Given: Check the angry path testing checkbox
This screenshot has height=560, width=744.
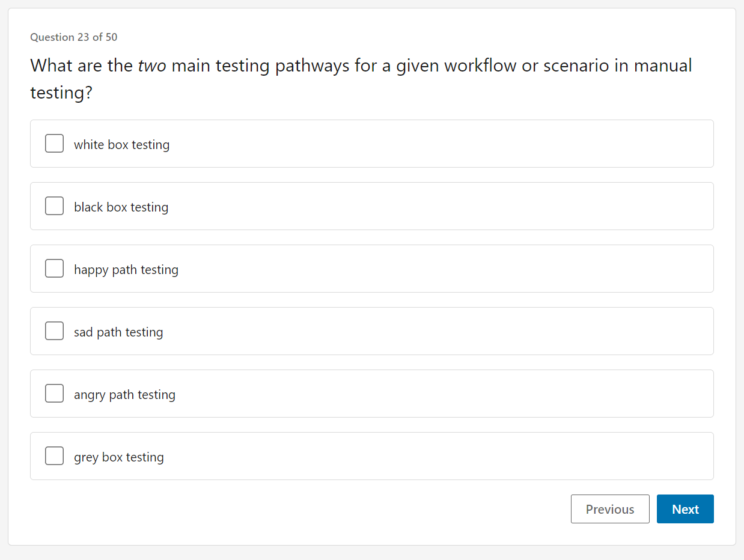Looking at the screenshot, I should (54, 393).
